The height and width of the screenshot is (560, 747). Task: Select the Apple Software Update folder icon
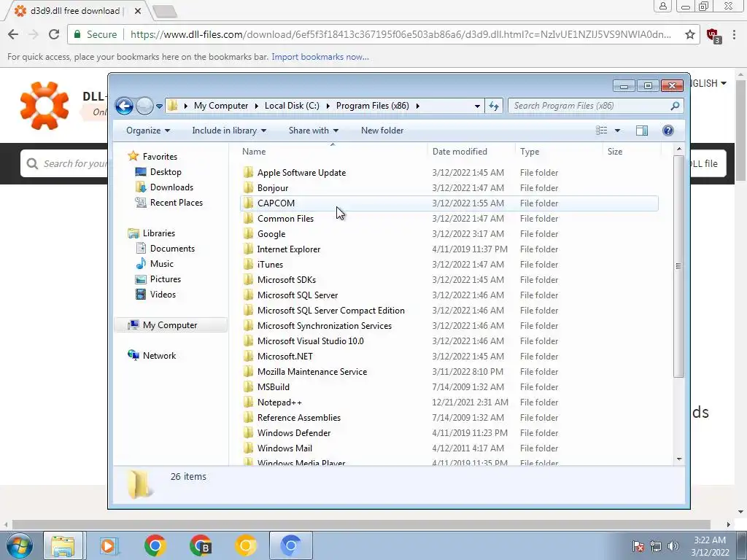pos(248,172)
